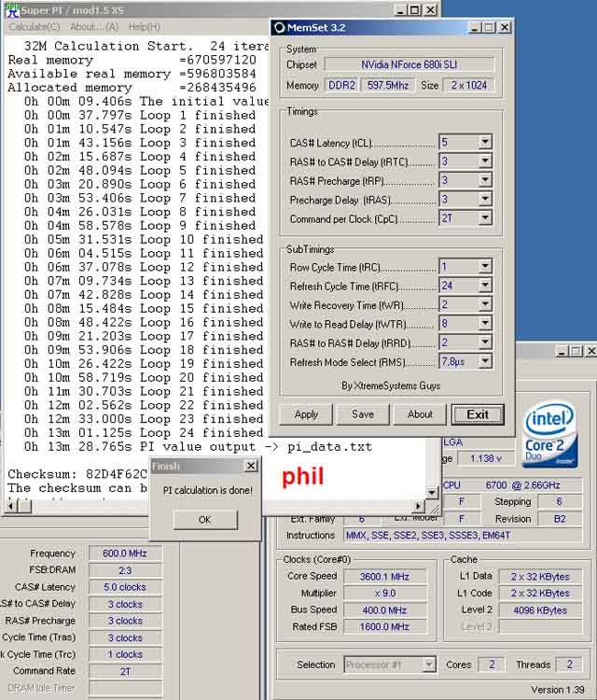Click the Cores count value field
Screen dimensions: 597x700
tap(492, 665)
